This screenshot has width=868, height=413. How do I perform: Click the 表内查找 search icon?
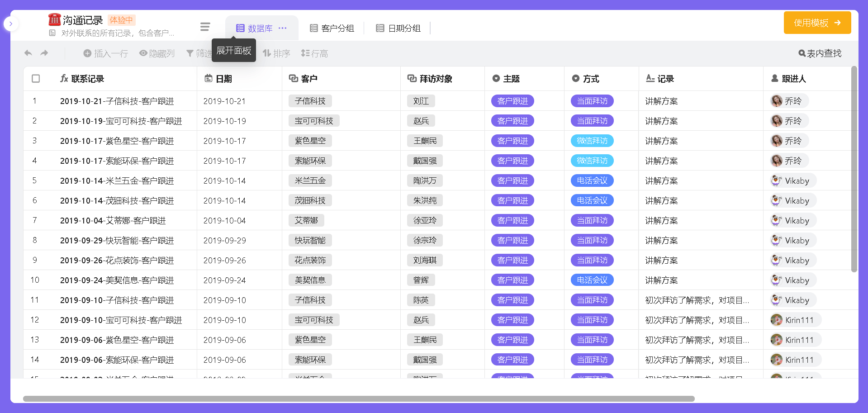point(802,53)
